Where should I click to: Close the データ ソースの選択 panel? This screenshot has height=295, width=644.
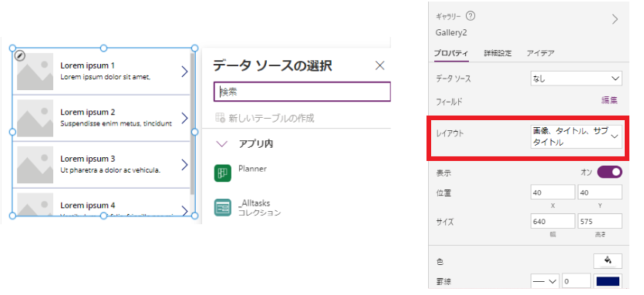tap(380, 65)
